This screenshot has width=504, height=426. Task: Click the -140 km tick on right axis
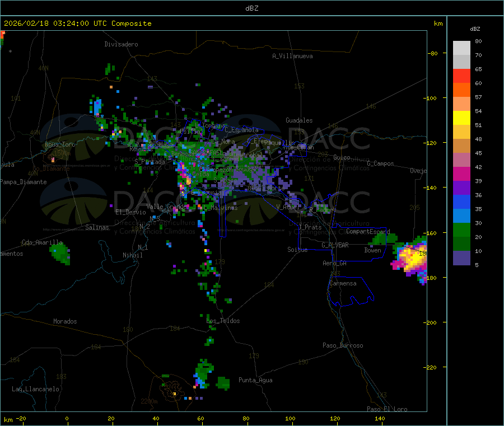430,188
